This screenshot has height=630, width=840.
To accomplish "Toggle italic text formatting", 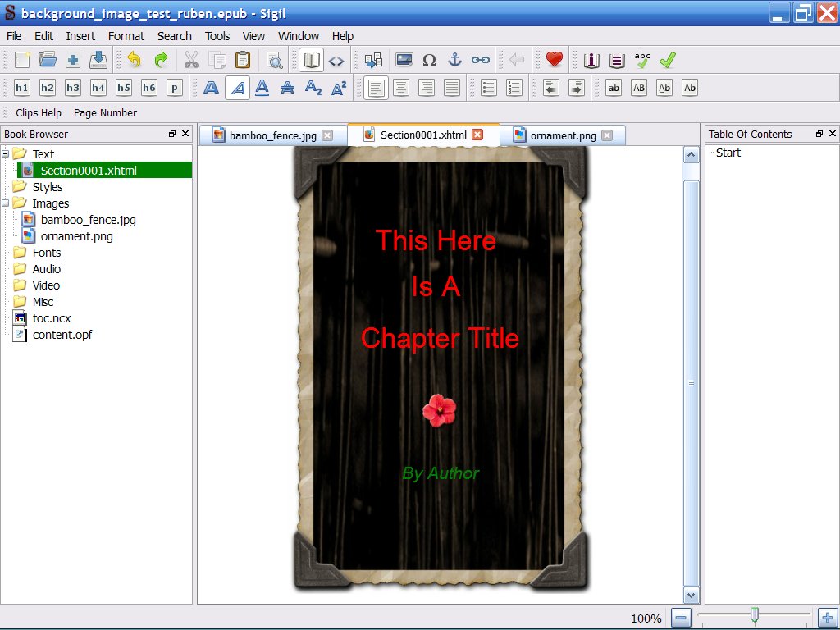I will pos(237,88).
